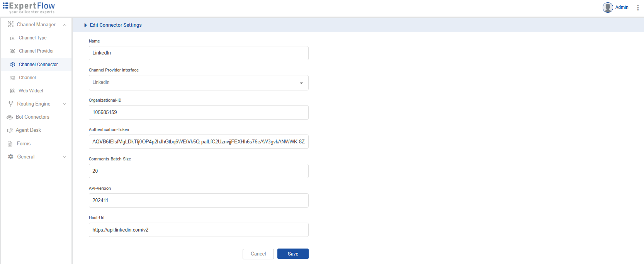Save the connector settings
This screenshot has width=644, height=264.
pyautogui.click(x=293, y=254)
